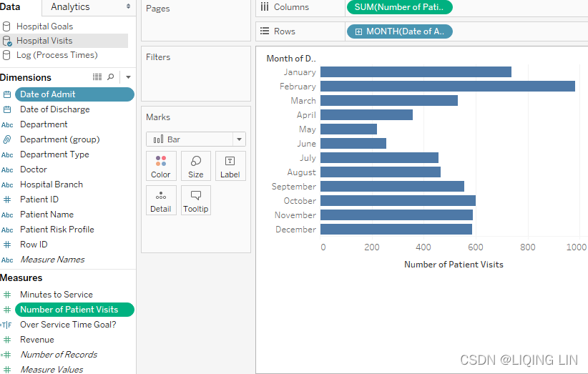Select the Department (group) field

[60, 139]
